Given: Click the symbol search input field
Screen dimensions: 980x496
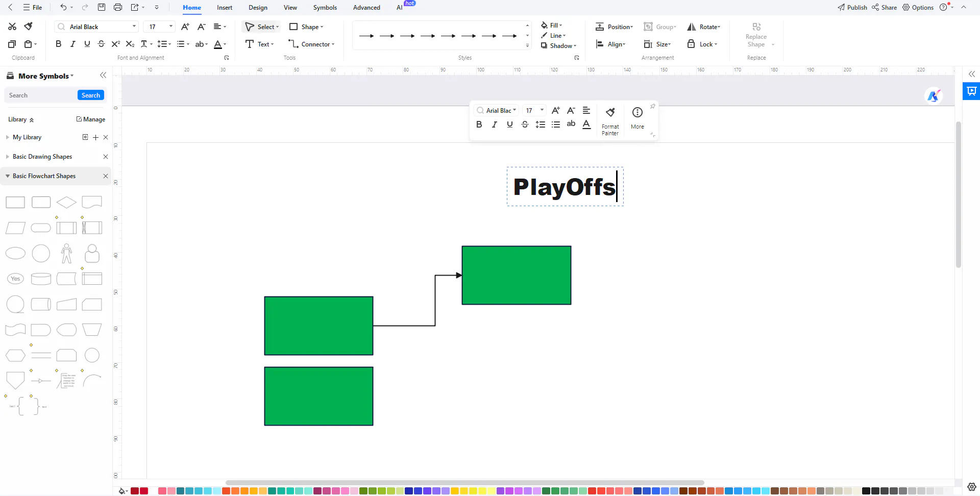Looking at the screenshot, I should [x=41, y=95].
